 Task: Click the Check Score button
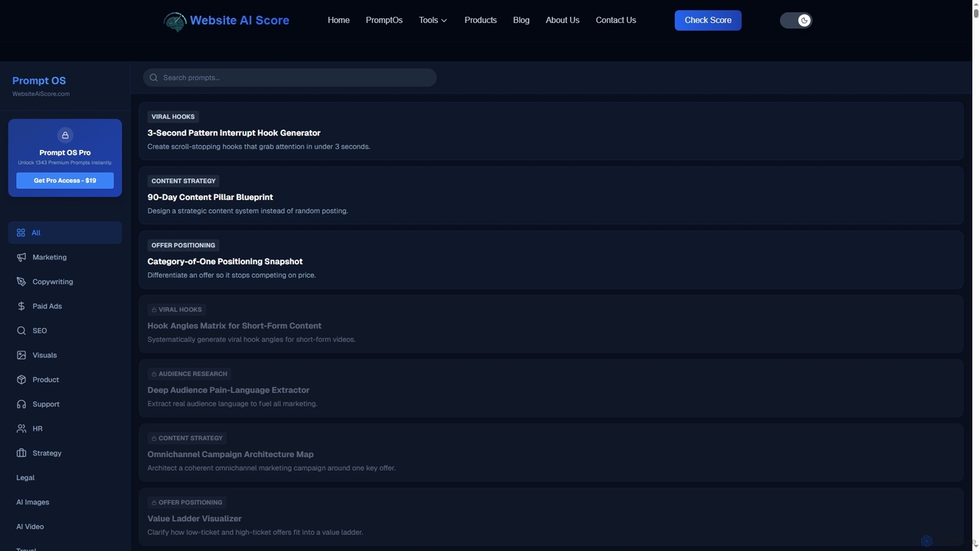[708, 21]
